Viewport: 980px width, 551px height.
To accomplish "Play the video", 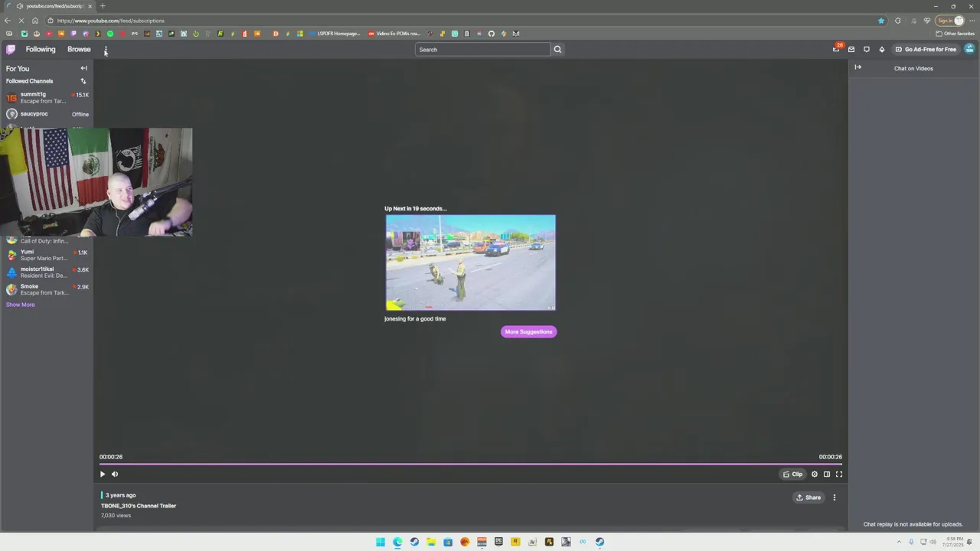I will pyautogui.click(x=103, y=474).
